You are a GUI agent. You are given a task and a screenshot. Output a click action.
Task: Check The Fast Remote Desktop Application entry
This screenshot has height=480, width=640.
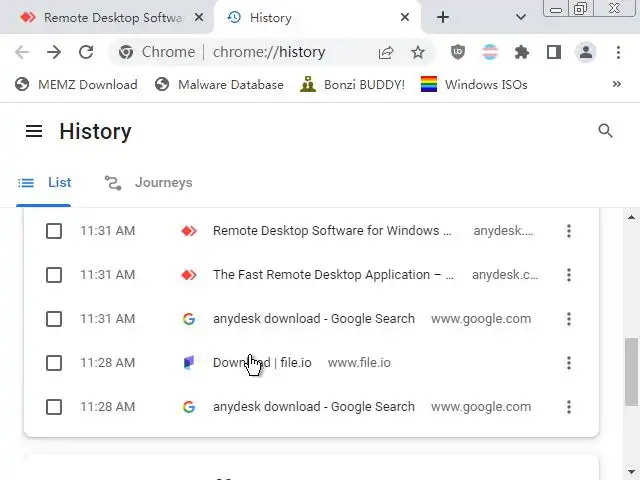pos(54,275)
